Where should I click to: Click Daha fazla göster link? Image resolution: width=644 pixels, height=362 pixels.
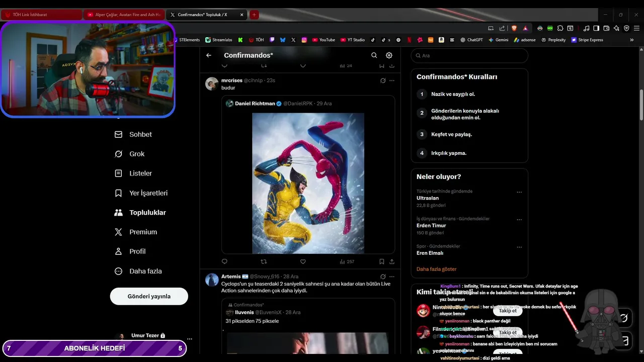click(436, 269)
